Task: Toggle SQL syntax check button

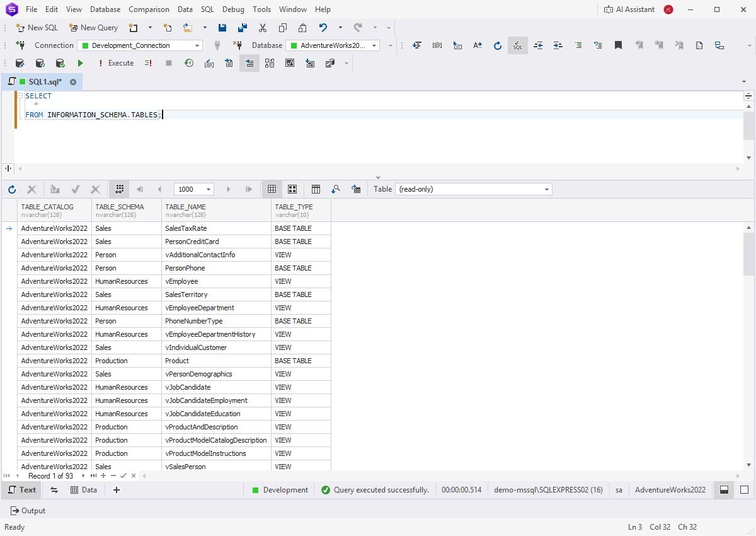Action: click(518, 45)
